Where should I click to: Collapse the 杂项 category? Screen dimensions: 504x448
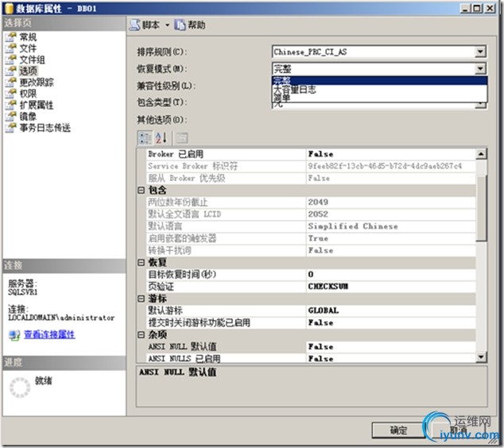tap(141, 335)
